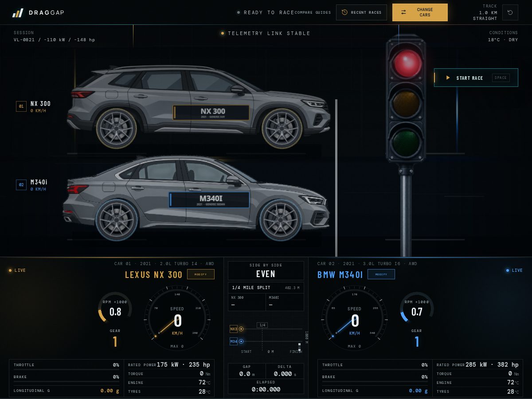Click the M340I sedan car image
Image resolution: width=532 pixels, height=399 pixels.
(196, 198)
